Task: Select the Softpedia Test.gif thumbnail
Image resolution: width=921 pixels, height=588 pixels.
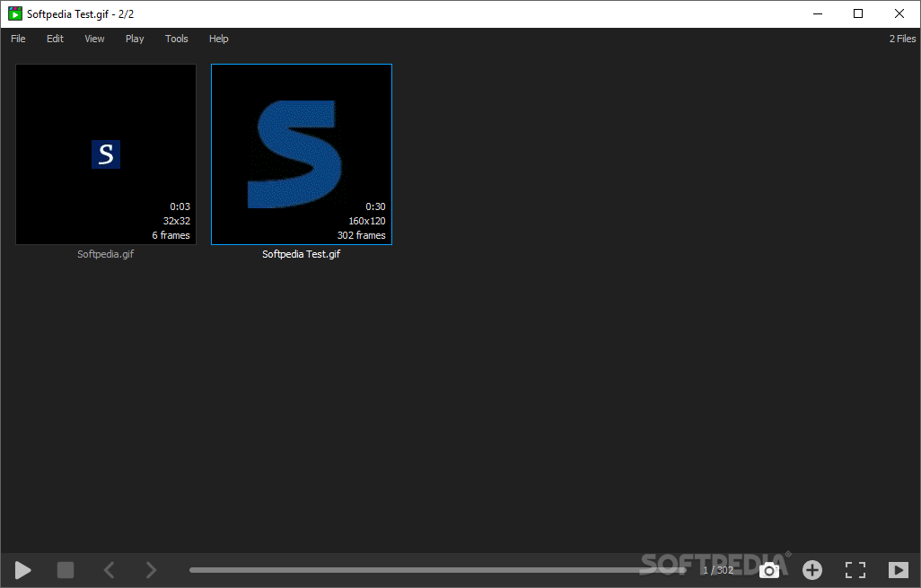Action: 302,154
